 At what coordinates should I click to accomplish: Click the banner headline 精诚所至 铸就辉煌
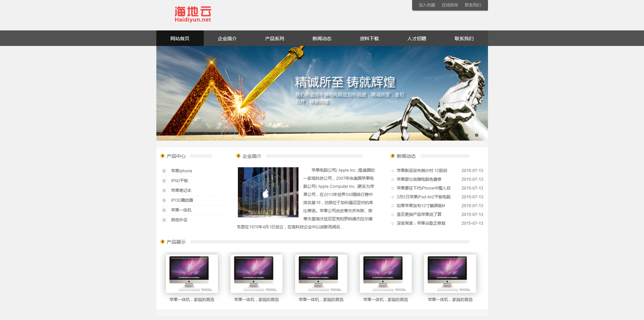click(345, 82)
